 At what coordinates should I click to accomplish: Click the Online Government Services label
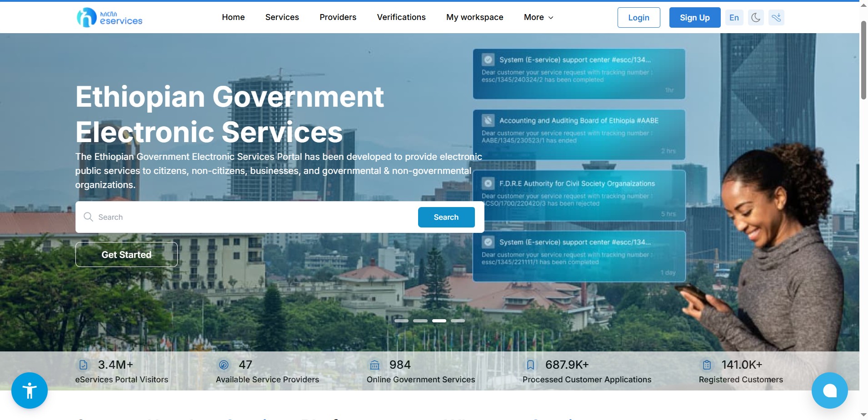click(421, 380)
